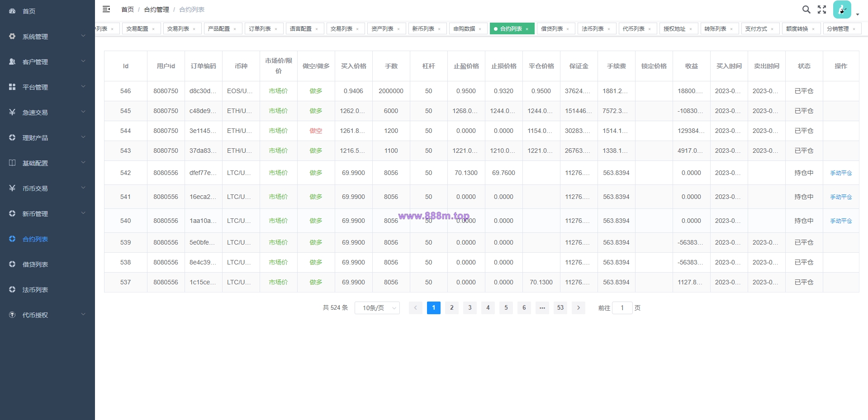This screenshot has width=868, height=420.
Task: Close the 分销管理 tab
Action: pos(854,29)
